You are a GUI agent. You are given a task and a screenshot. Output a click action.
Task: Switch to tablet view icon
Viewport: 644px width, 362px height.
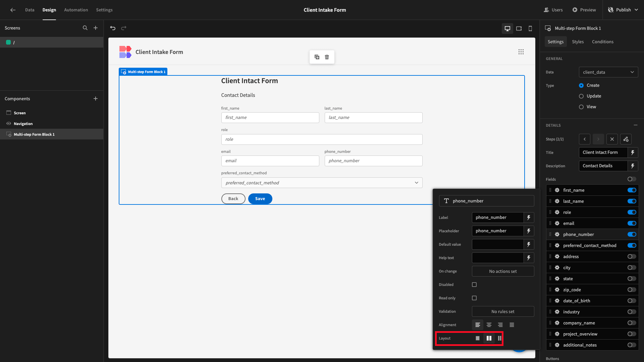[518, 28]
